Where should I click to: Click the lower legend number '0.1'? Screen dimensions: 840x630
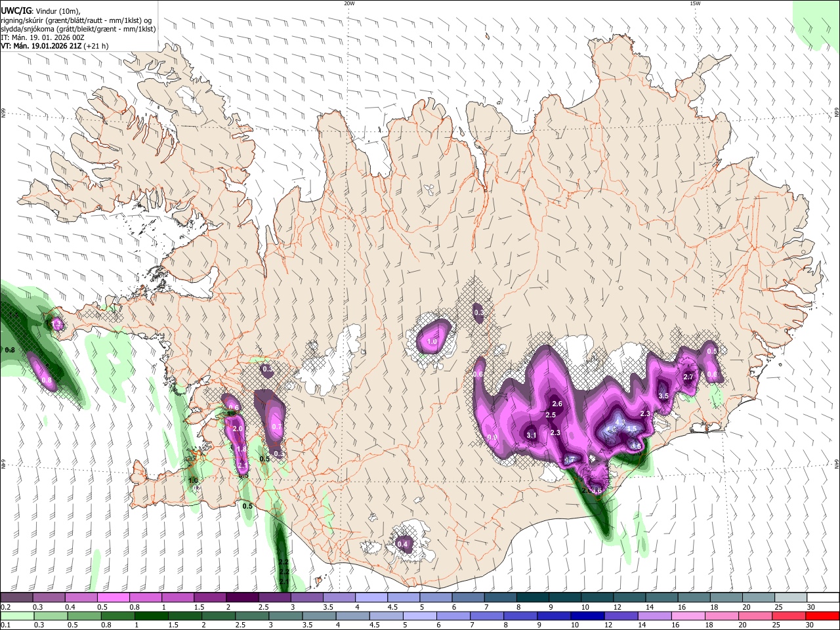coord(5,625)
